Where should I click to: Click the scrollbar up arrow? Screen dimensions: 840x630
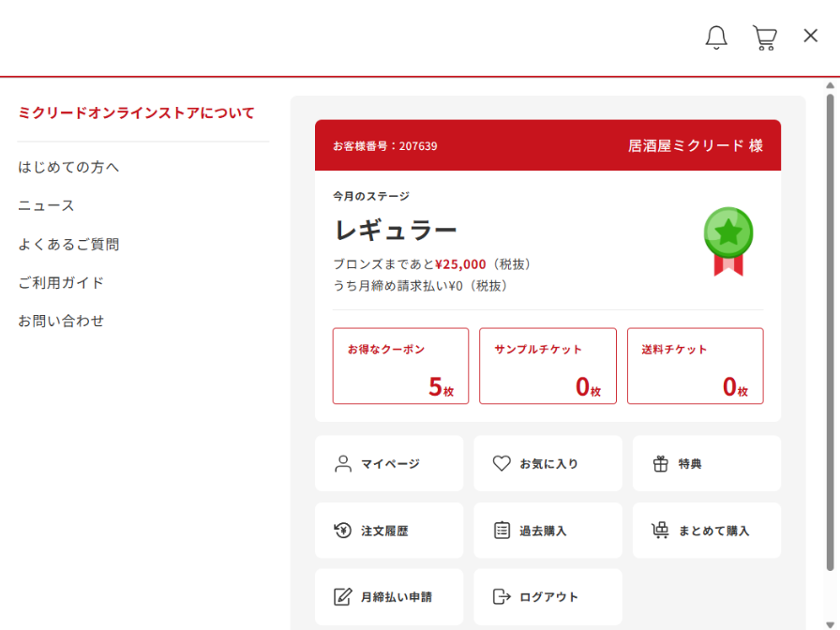click(830, 85)
